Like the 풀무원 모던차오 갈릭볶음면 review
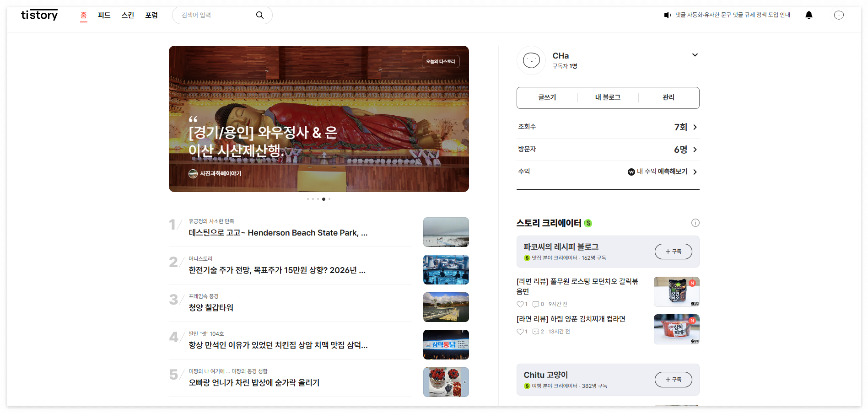The width and height of the screenshot is (868, 413). pos(520,304)
